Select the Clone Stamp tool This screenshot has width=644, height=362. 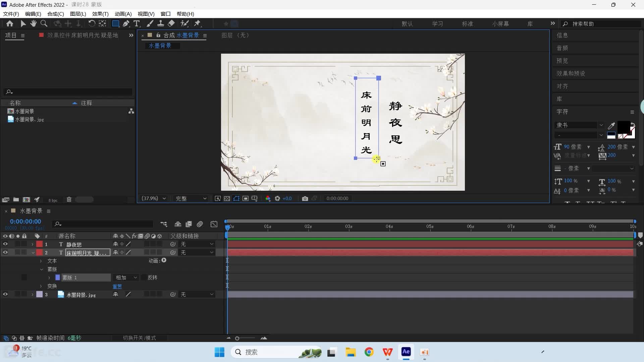pos(161,23)
